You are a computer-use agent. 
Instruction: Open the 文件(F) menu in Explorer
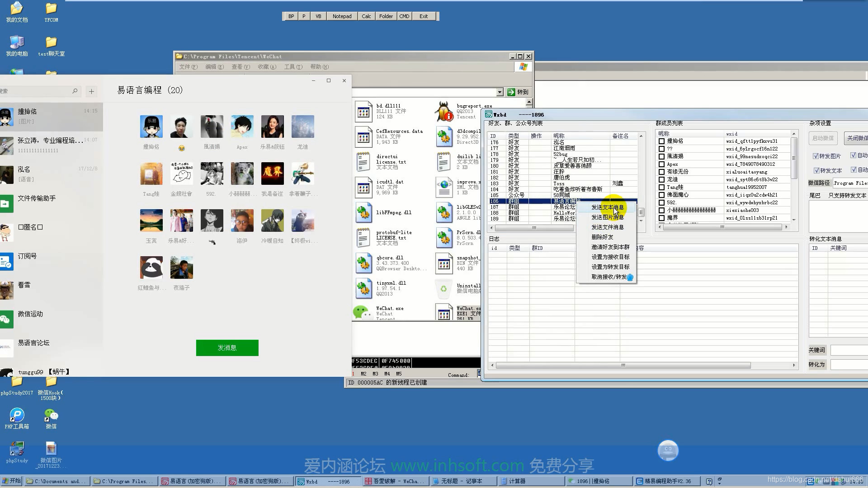(188, 67)
